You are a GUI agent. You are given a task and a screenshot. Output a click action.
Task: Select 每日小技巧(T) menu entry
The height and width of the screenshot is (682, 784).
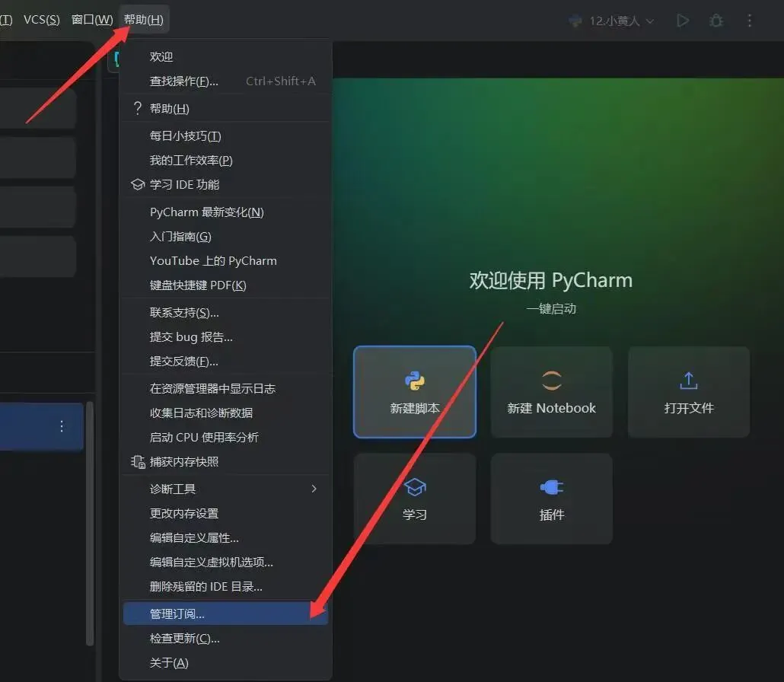coord(225,135)
